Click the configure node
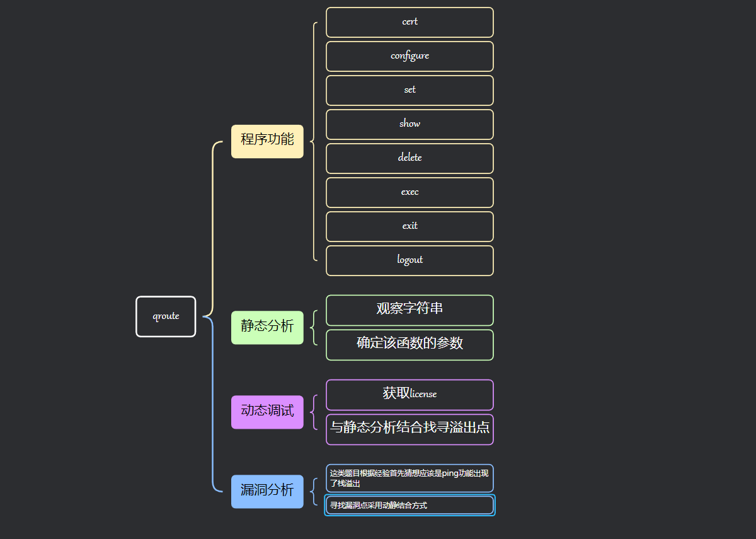Image resolution: width=756 pixels, height=539 pixels. 409,56
